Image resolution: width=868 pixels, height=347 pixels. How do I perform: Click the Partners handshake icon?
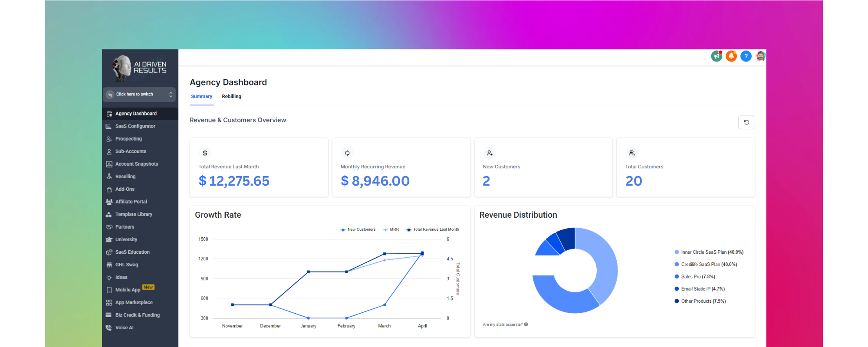pyautogui.click(x=109, y=227)
